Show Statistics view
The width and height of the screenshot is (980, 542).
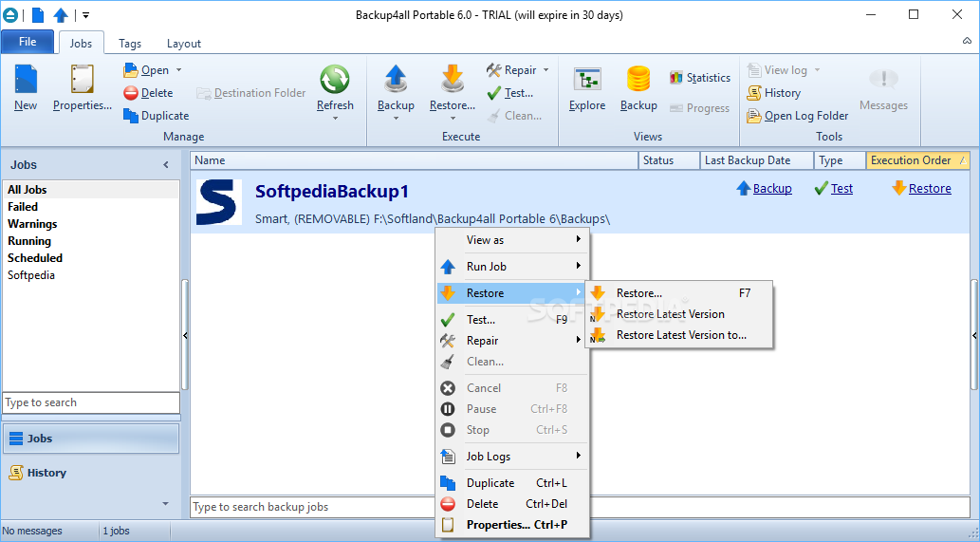click(x=699, y=78)
